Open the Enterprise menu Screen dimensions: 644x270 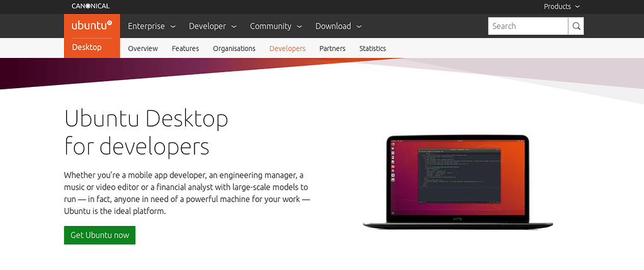click(x=152, y=26)
